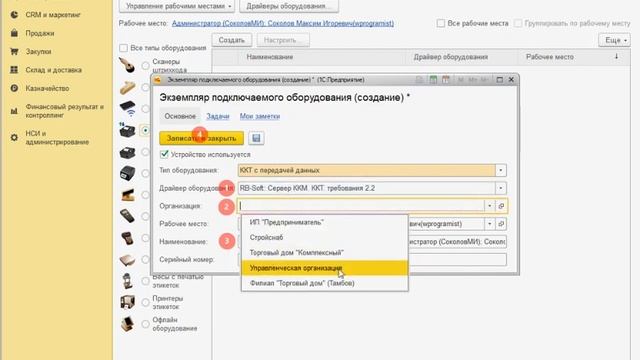
Task: Toggle the Все рабочие места checkbox
Action: click(x=441, y=23)
